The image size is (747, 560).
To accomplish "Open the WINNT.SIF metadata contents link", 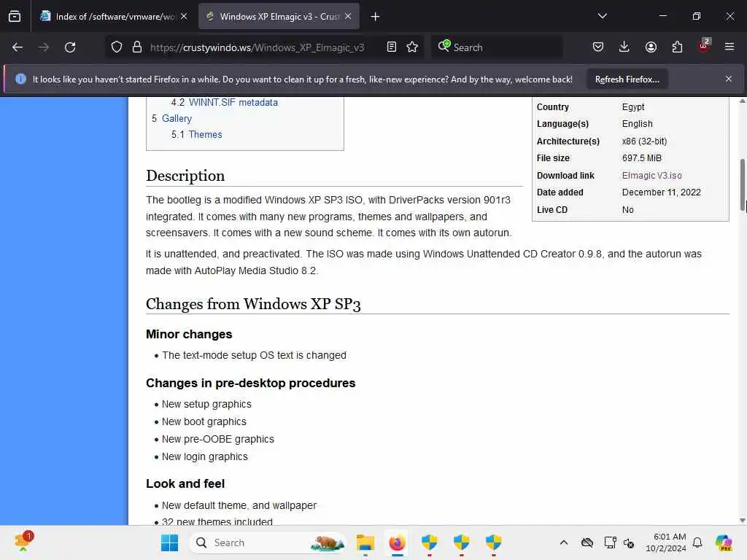I will (x=233, y=102).
